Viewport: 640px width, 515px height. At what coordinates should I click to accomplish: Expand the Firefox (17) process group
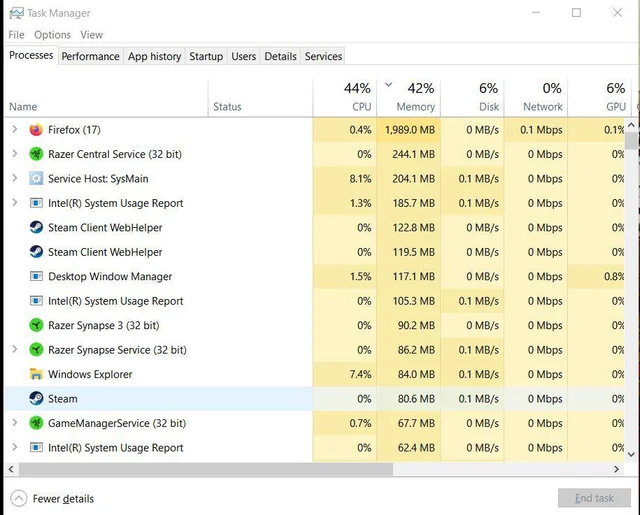point(15,129)
